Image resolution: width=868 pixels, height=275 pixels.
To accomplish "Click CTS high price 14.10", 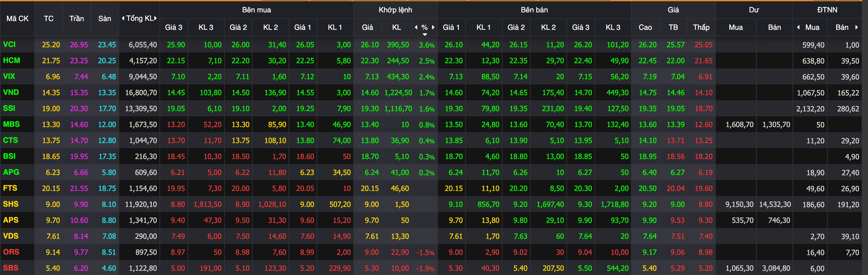I will pyautogui.click(x=648, y=140).
